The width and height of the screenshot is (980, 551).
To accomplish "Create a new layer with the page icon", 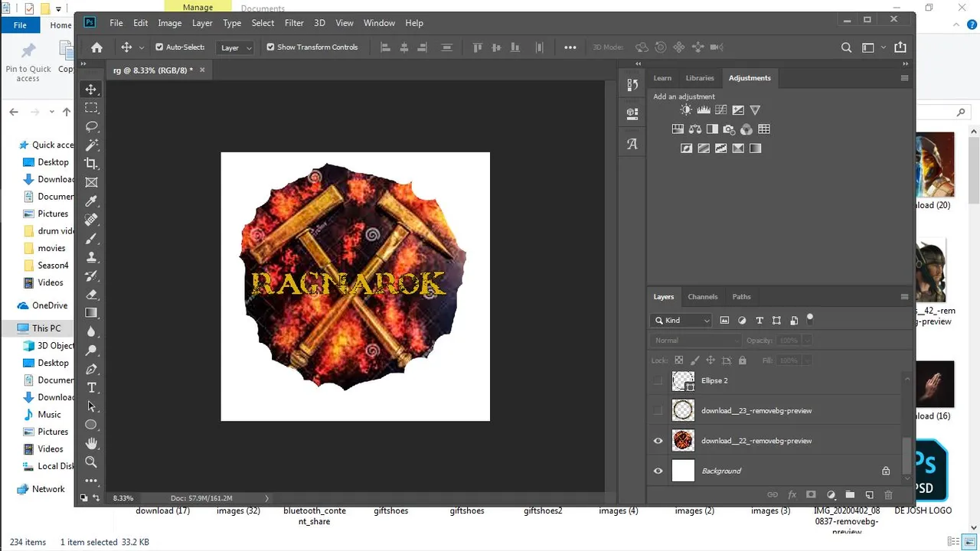I will coord(869,495).
